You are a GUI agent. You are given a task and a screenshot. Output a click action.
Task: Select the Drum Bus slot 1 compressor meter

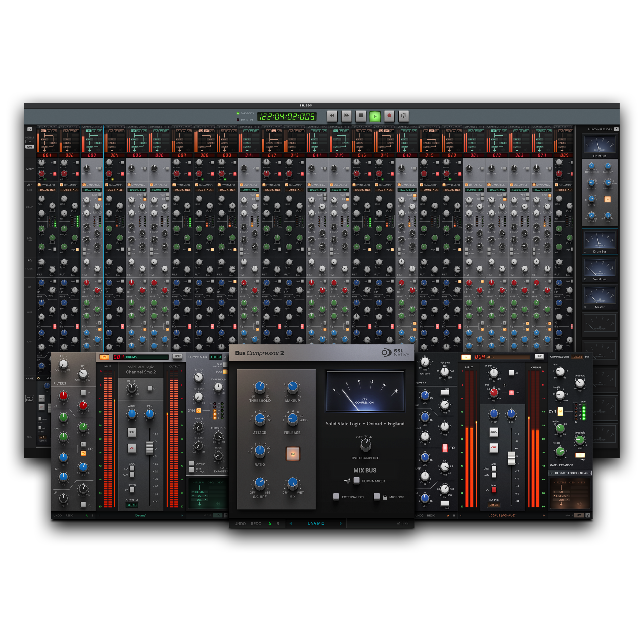pyautogui.click(x=600, y=242)
